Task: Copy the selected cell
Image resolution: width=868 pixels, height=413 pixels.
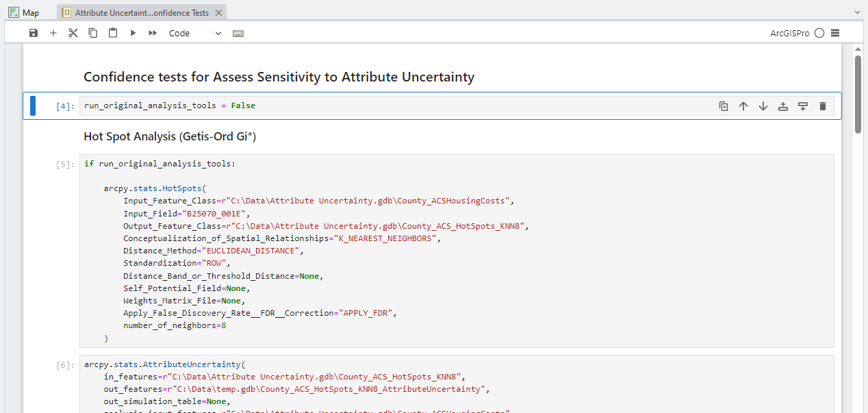Action: [x=92, y=32]
